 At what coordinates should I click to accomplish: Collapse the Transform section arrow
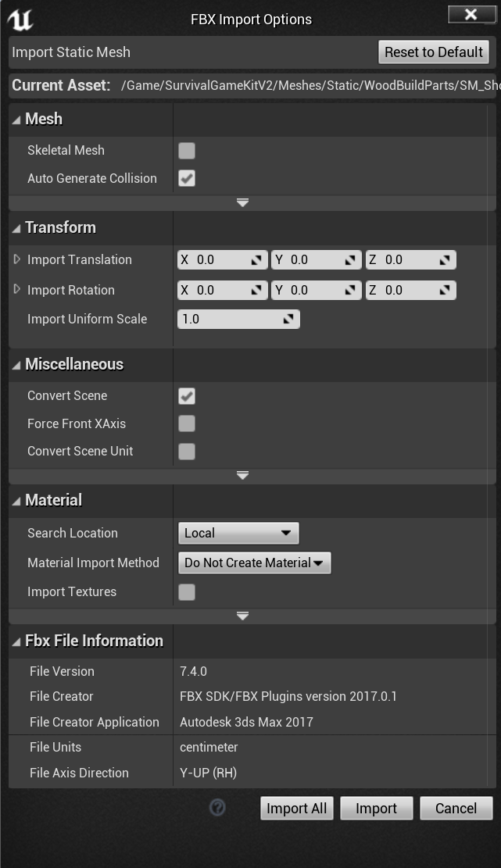click(16, 228)
